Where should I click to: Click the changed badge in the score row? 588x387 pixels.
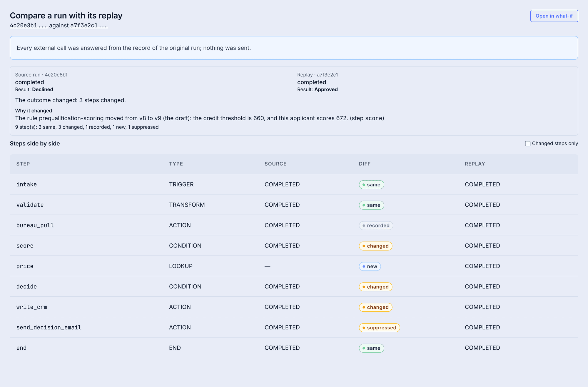point(375,246)
